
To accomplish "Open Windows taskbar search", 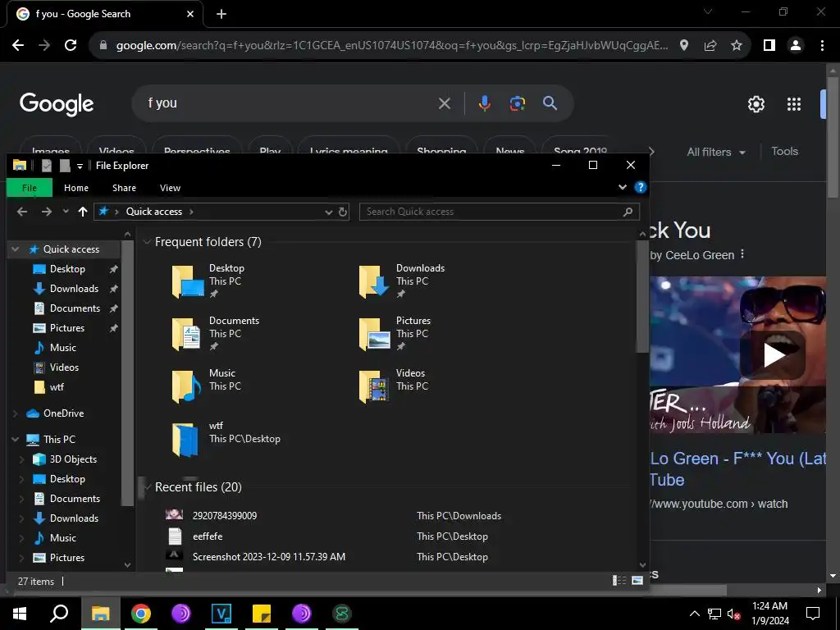I will click(x=59, y=614).
